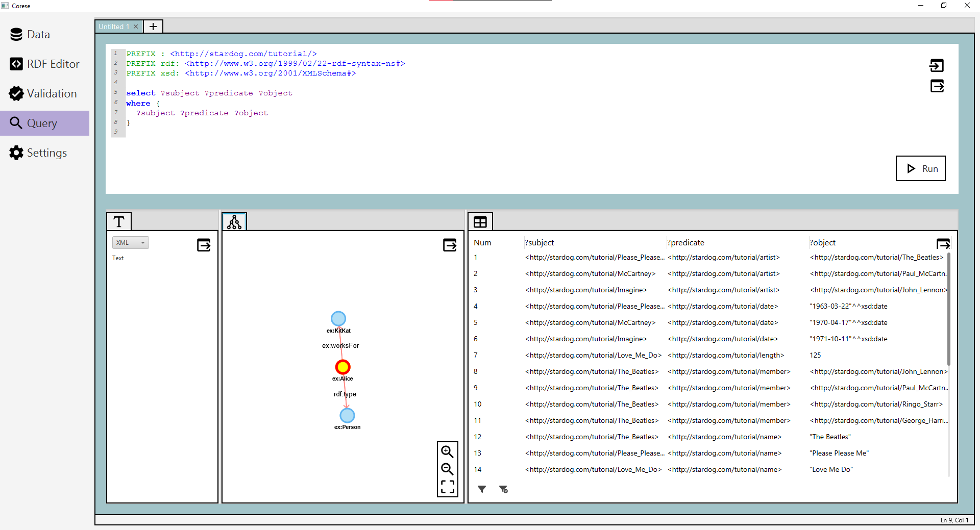Select the graph view tab
980x530 pixels.
click(234, 222)
